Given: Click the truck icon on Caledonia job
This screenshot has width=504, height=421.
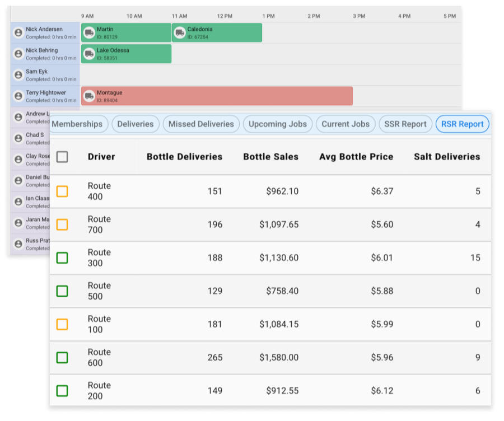Looking at the screenshot, I should 180,33.
